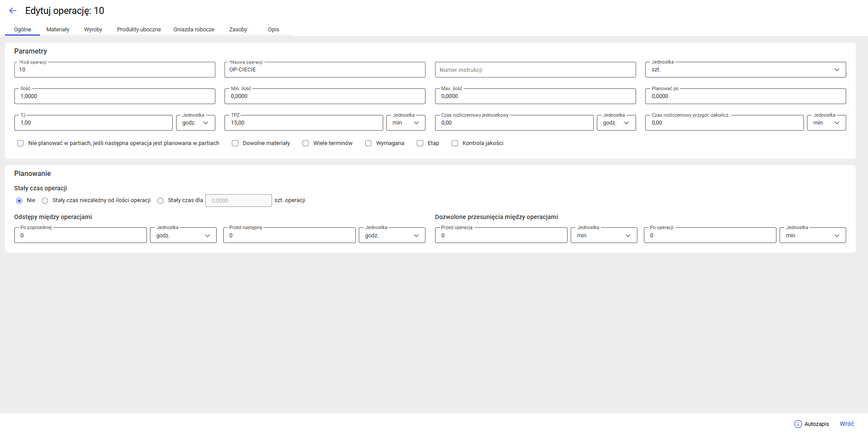Expand the TJ unit godz. dropdown
This screenshot has width=868, height=432.
[195, 123]
